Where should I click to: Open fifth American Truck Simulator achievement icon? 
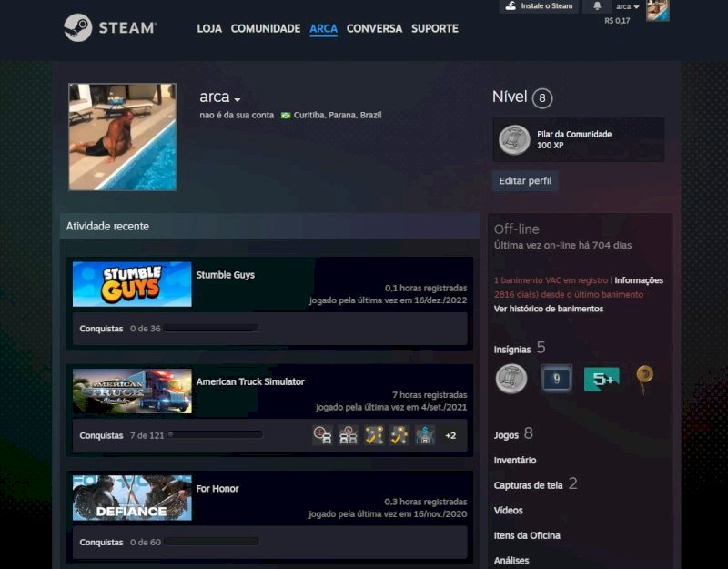(x=425, y=435)
